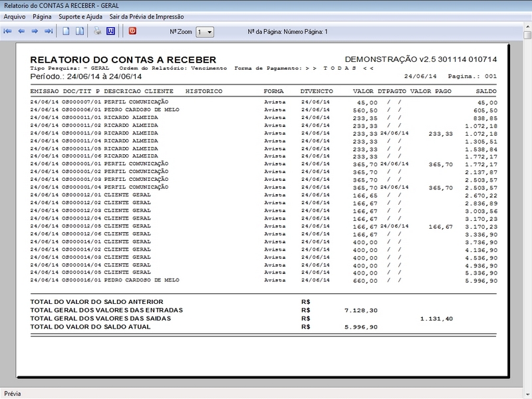The height and width of the screenshot is (399, 532).
Task: Click row OS000011/03 RICARDO ALMEIDA
Action: coord(263,134)
